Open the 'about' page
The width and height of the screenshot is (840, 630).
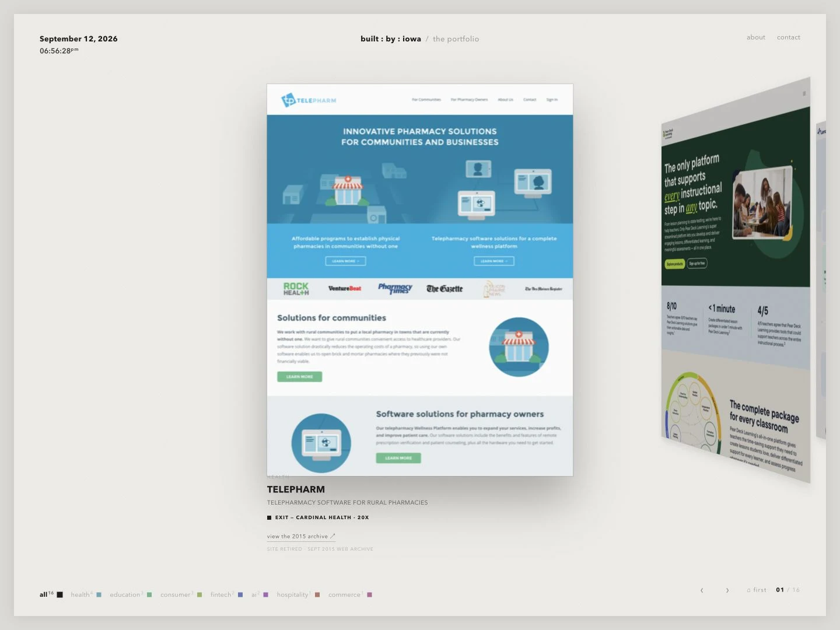[756, 37]
